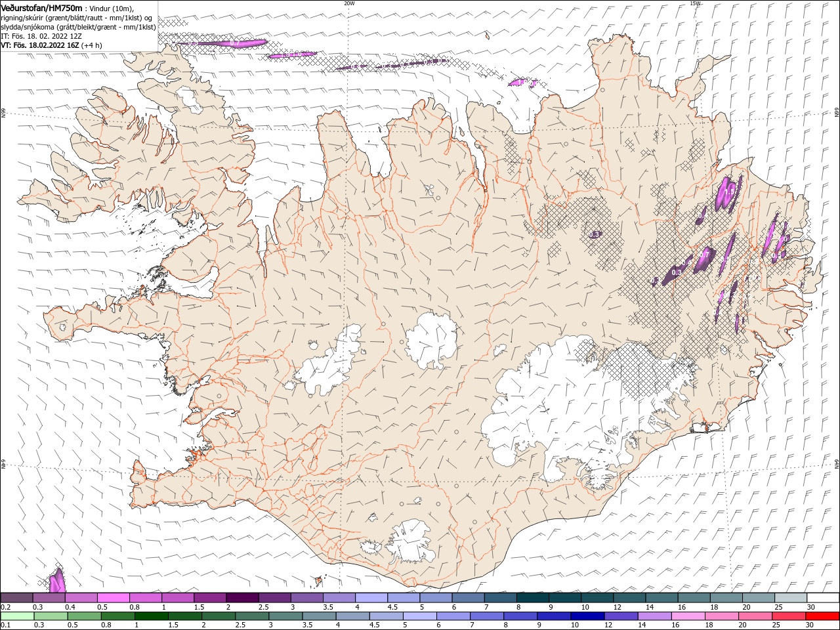Pick the 6 periwinkle swatch in the rain legend
The height and width of the screenshot is (630, 840).
[x=453, y=616]
